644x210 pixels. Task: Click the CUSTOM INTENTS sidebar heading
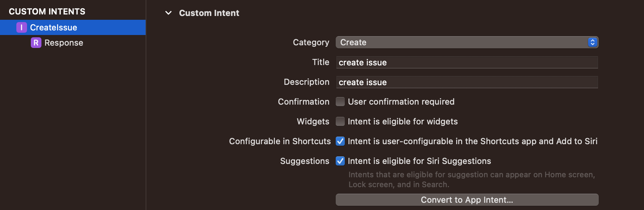coord(47,11)
